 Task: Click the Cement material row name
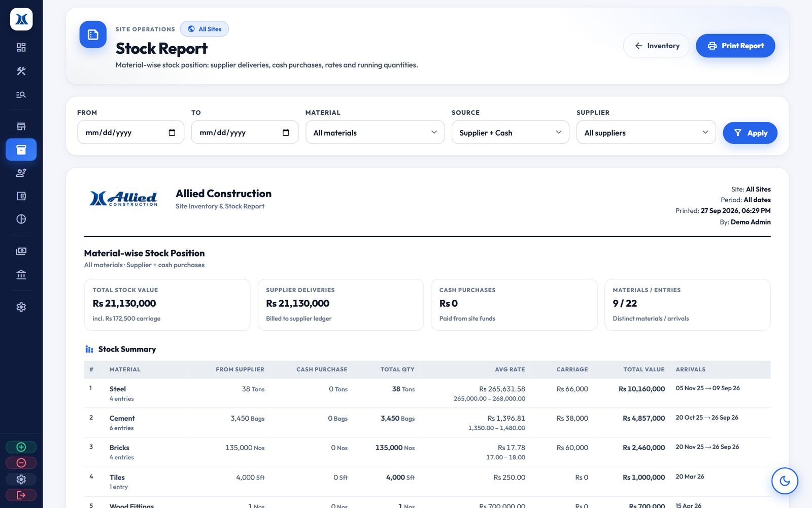122,419
